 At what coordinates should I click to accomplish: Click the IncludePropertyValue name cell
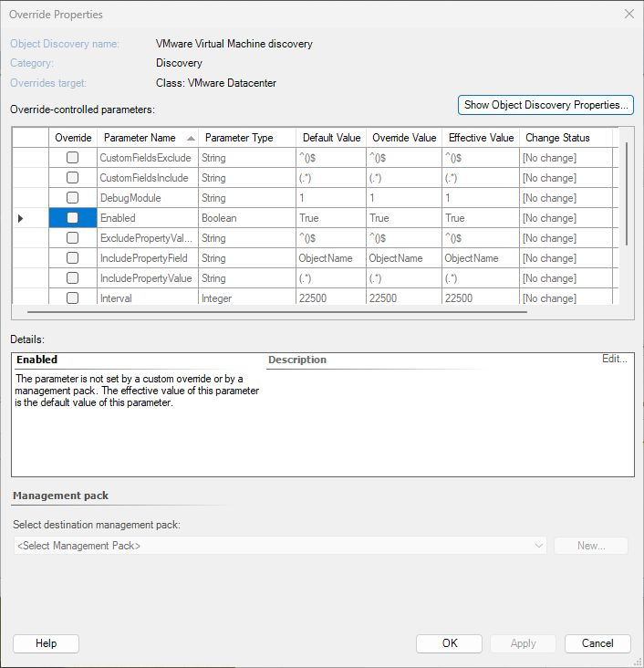[148, 277]
